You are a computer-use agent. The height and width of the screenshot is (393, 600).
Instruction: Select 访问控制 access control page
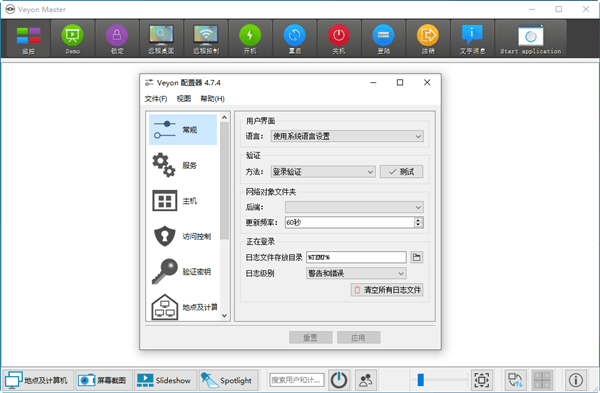(x=183, y=236)
